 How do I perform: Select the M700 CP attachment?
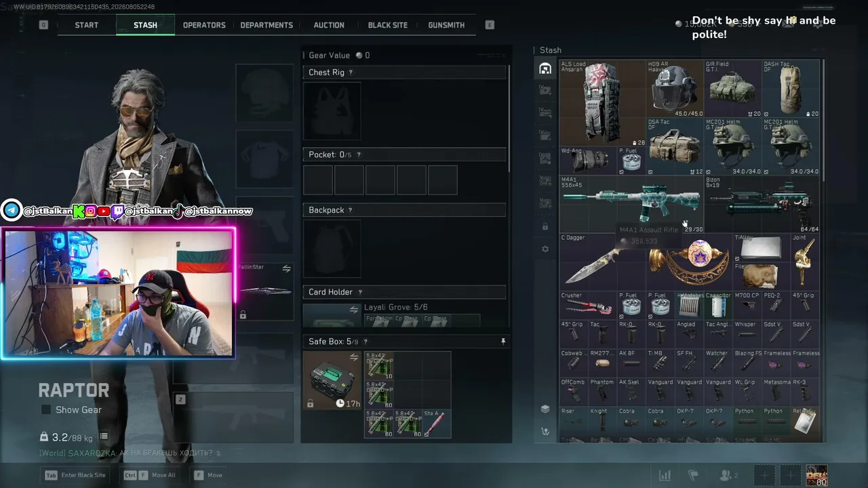(747, 305)
